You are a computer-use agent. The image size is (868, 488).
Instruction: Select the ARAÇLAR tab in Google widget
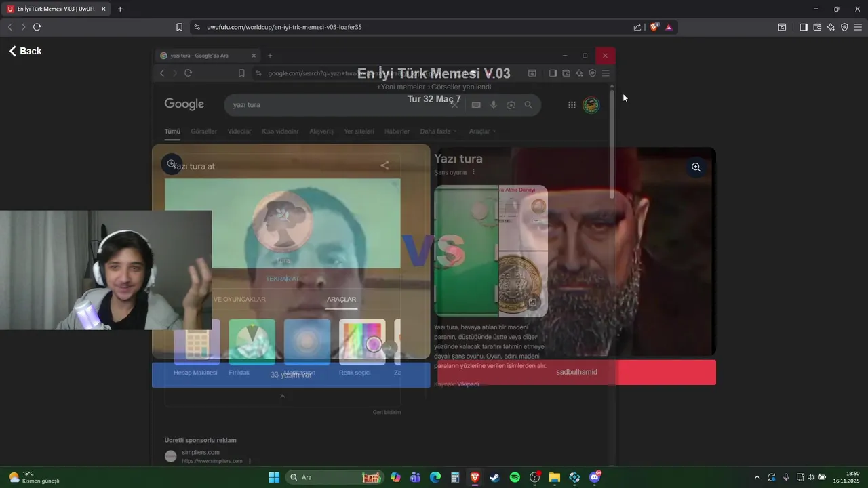341,300
